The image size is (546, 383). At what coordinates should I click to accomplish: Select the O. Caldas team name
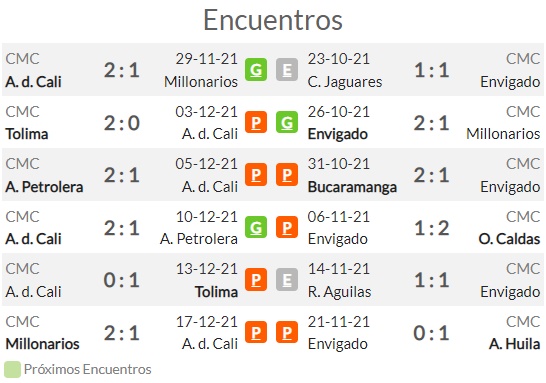point(509,239)
